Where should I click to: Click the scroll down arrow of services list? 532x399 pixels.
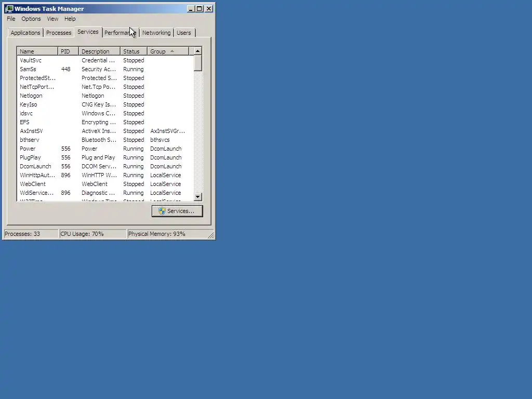point(198,197)
